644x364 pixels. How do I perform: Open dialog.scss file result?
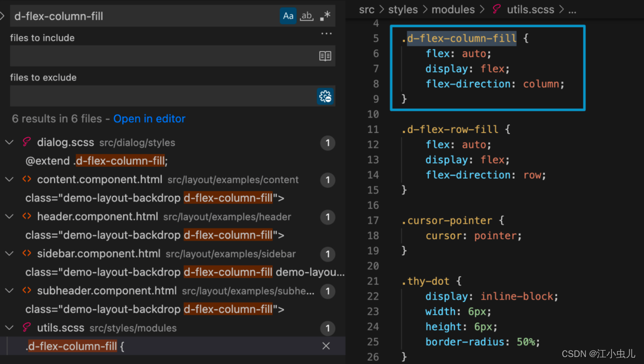pyautogui.click(x=65, y=143)
